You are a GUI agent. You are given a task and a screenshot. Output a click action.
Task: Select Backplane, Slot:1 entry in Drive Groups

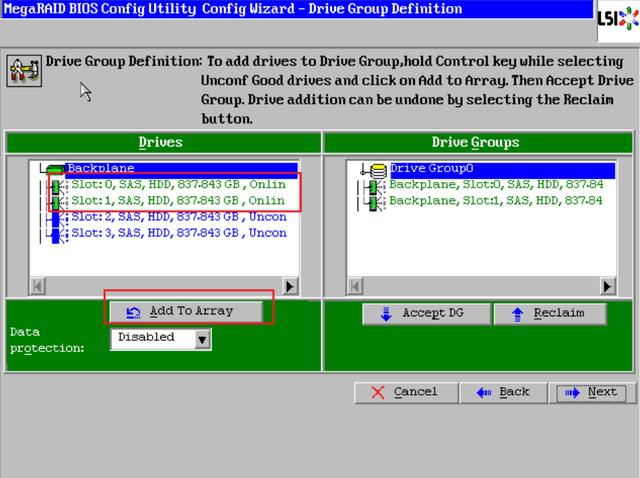(496, 200)
